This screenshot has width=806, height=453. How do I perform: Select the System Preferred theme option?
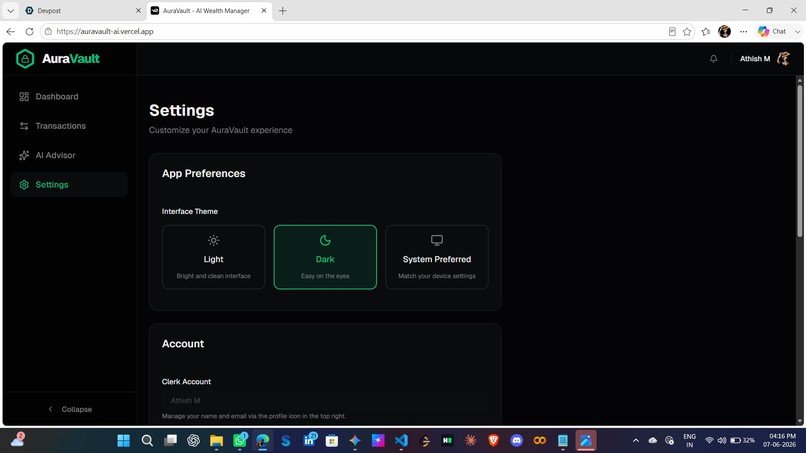point(436,257)
